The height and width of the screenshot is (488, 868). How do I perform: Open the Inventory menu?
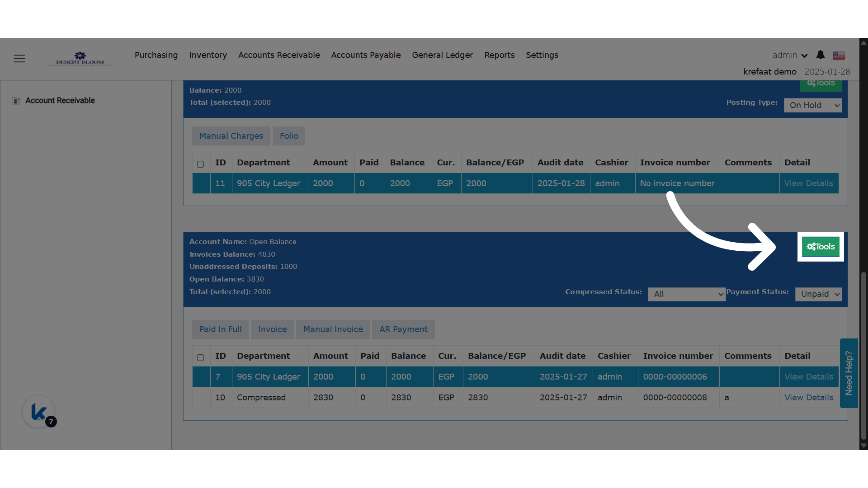click(208, 55)
